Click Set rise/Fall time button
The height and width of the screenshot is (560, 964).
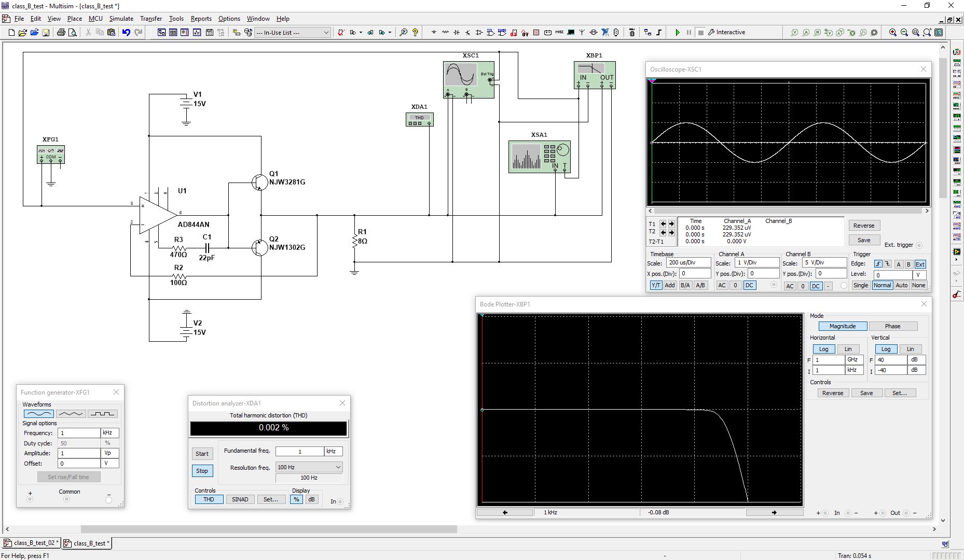tap(68, 477)
